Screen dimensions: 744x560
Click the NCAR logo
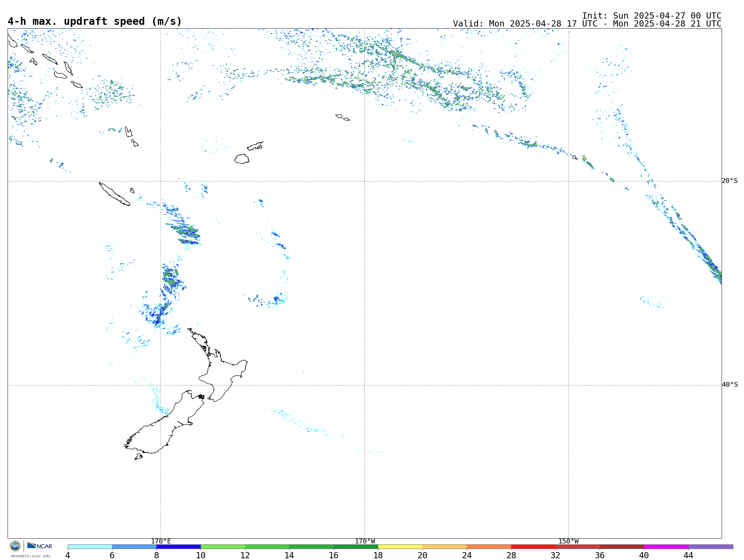[x=40, y=546]
